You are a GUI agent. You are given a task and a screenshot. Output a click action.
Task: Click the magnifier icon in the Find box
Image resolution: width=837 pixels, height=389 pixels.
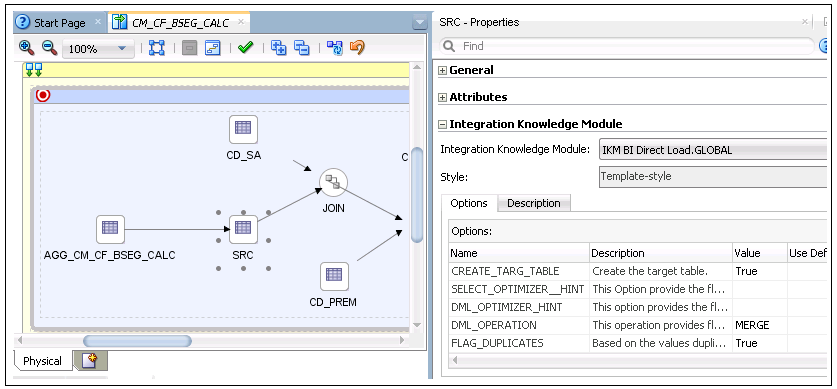point(449,46)
